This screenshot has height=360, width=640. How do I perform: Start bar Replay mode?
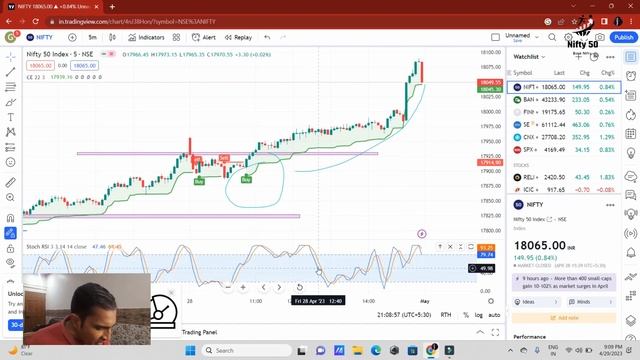(238, 37)
